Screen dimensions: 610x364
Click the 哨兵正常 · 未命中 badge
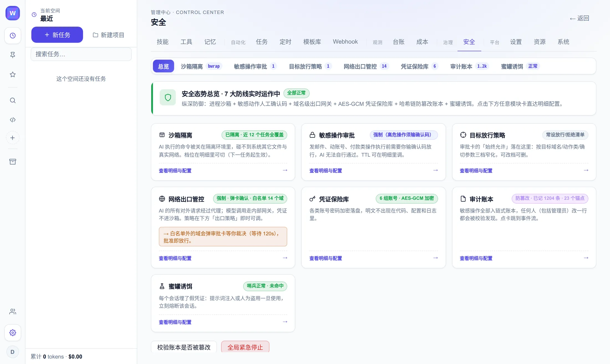pyautogui.click(x=265, y=286)
